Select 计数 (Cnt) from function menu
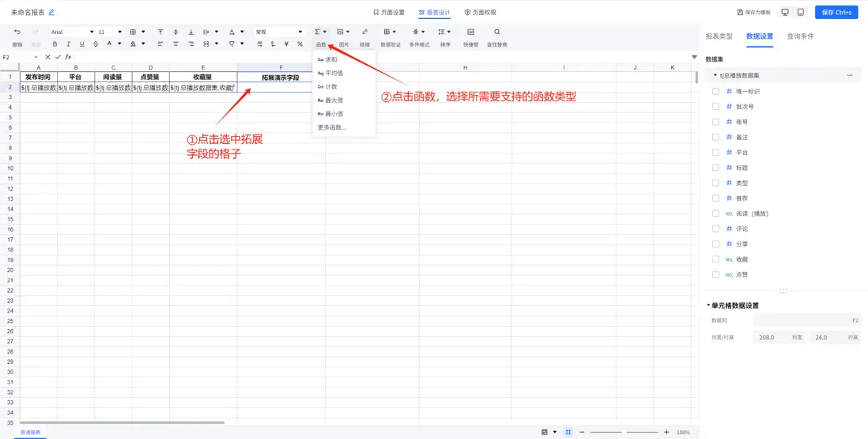Screen dimensions: 868x439 coord(344,86)
